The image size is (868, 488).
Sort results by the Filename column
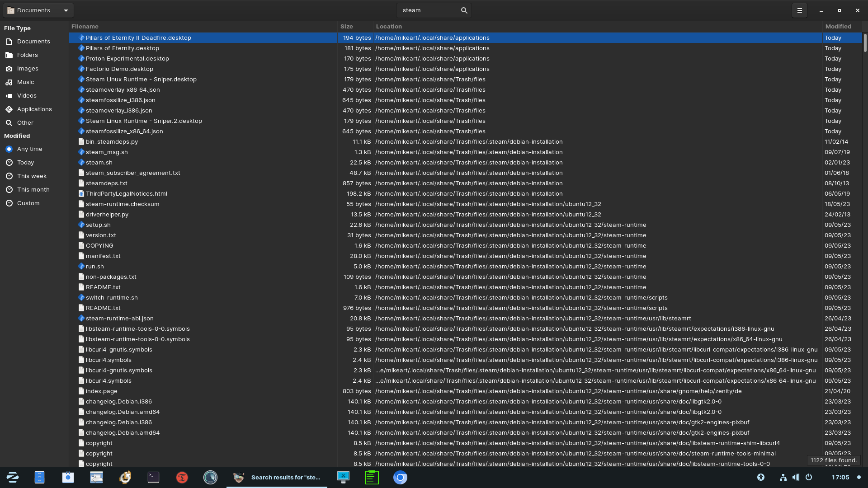coord(203,27)
